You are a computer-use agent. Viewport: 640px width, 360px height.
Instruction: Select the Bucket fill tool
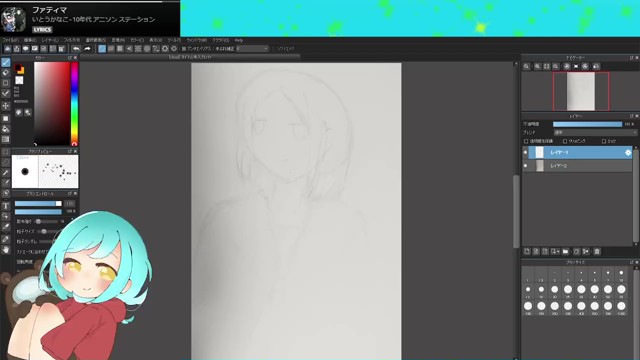(x=6, y=129)
